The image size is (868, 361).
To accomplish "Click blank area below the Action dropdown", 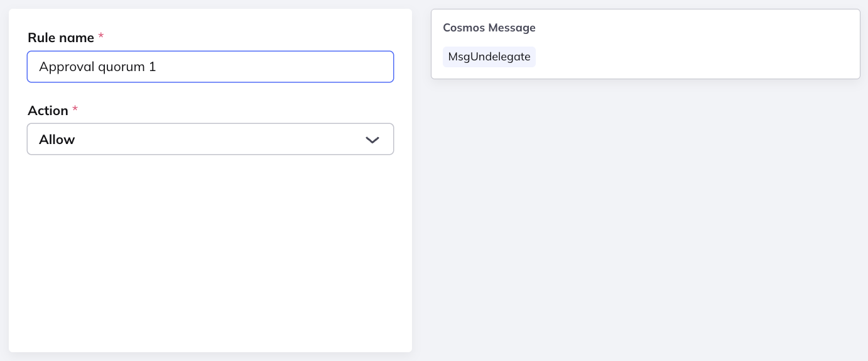I will coord(210,252).
